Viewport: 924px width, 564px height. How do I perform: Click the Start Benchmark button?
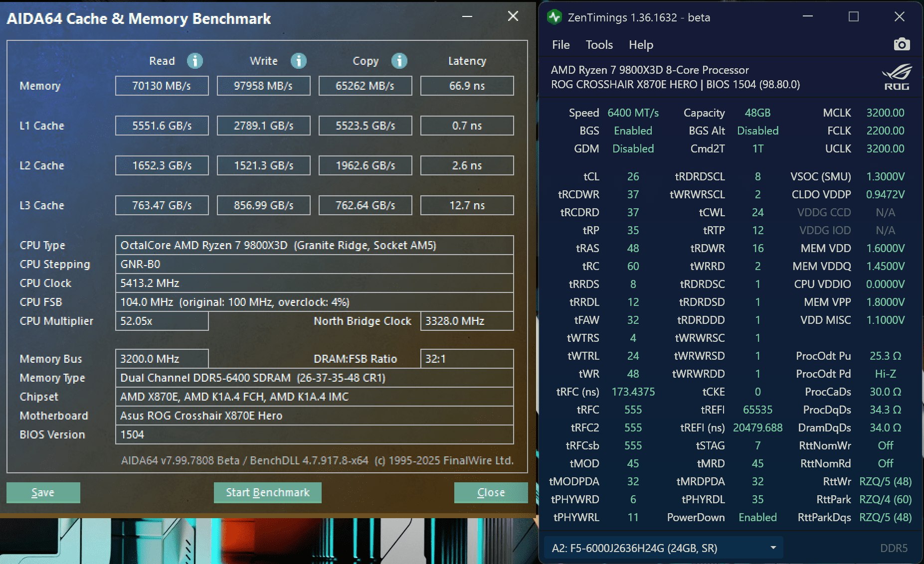tap(268, 492)
